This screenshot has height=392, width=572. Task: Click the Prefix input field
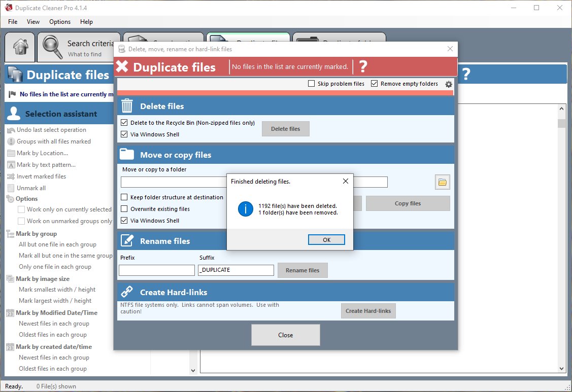coord(157,270)
